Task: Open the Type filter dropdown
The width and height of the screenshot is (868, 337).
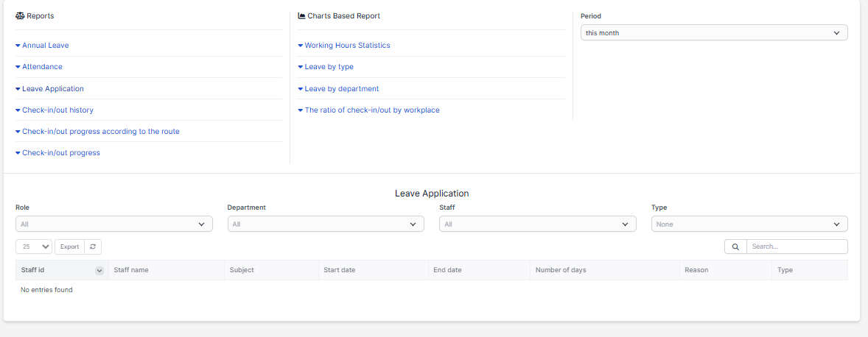Action: coord(749,224)
